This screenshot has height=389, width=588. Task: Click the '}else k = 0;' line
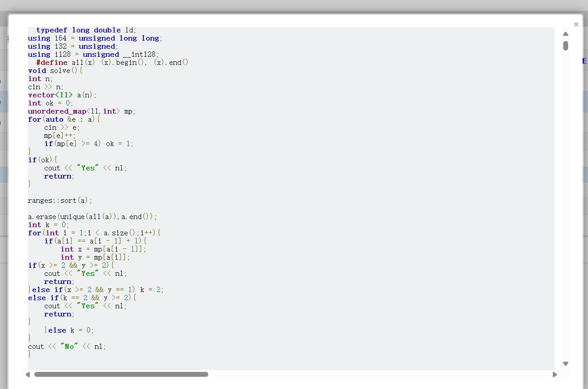pyautogui.click(x=69, y=330)
